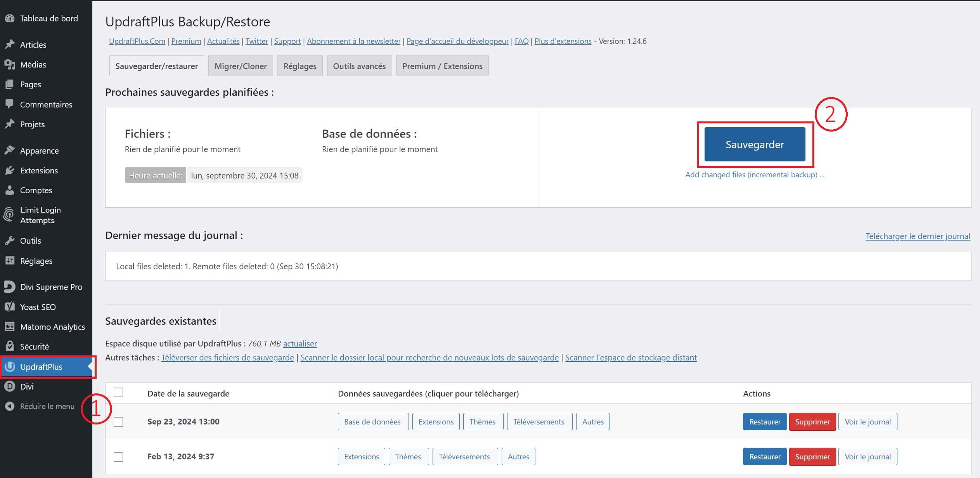The width and height of the screenshot is (980, 478).
Task: Open the Premium / Extensions tab
Action: click(442, 66)
